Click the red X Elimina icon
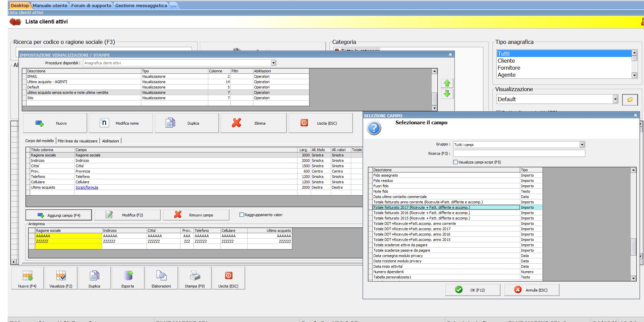644x322 pixels. pos(236,123)
